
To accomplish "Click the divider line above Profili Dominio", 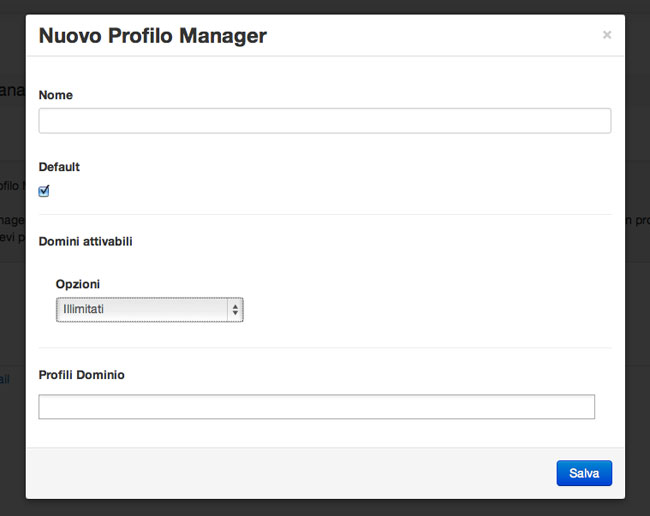I will 324,348.
